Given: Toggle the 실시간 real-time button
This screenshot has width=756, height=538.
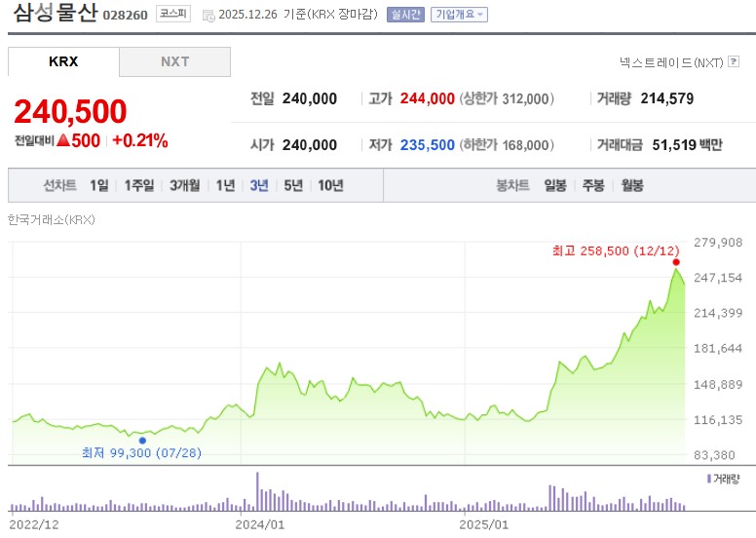Looking at the screenshot, I should 405,15.
